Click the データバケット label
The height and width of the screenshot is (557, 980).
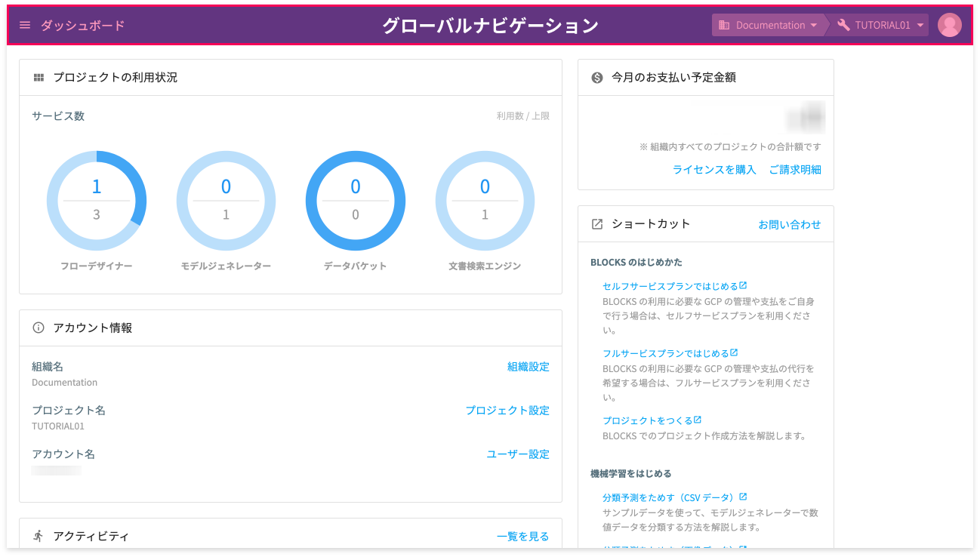tap(356, 266)
